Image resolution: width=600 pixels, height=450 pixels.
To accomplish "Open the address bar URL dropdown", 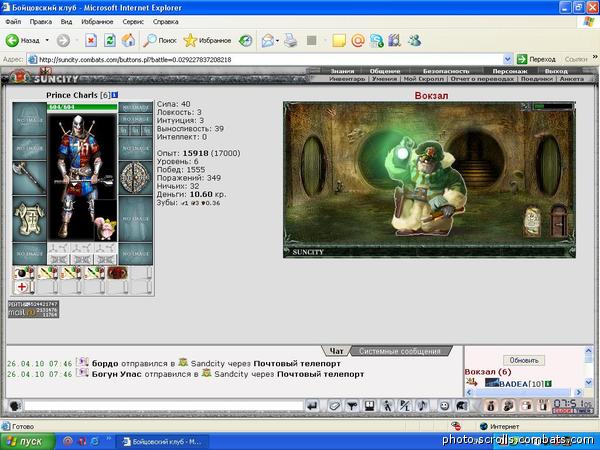I will [507, 59].
